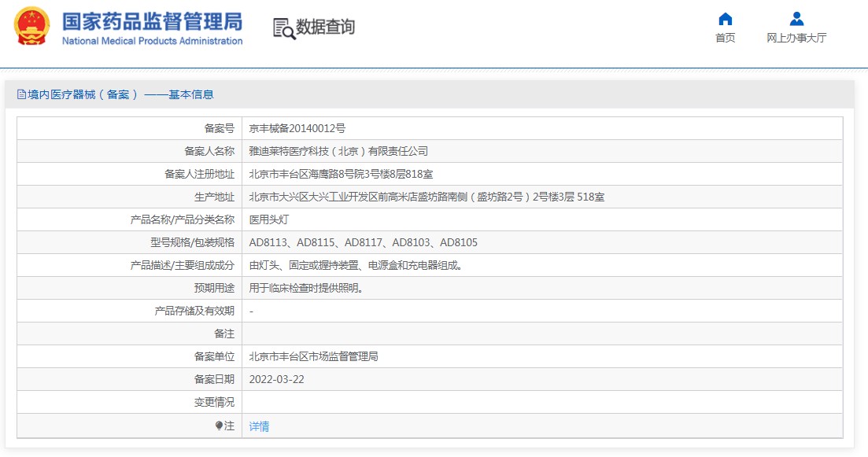Go to 首页 text link

[x=726, y=38]
